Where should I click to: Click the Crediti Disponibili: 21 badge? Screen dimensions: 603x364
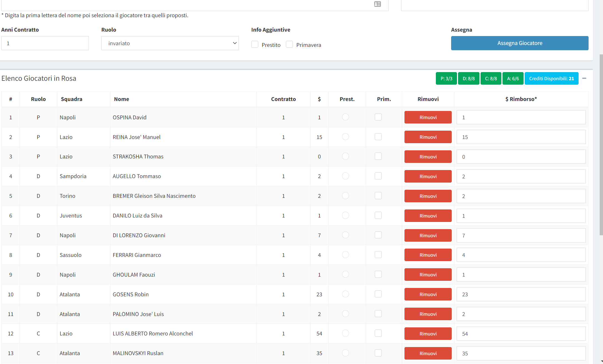tap(551, 79)
